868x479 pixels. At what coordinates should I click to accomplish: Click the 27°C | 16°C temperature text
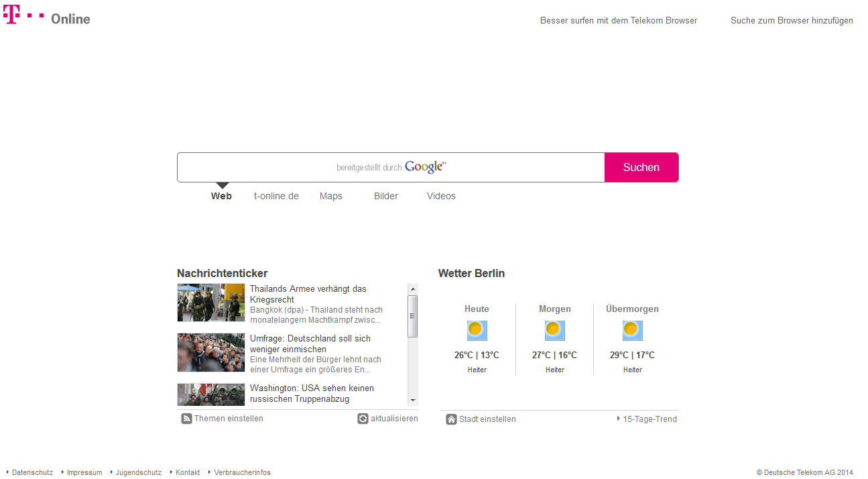click(554, 356)
